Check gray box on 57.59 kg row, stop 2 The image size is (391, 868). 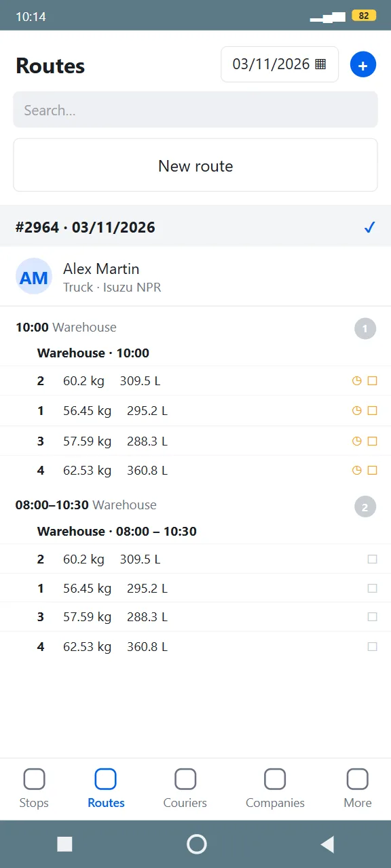372,617
